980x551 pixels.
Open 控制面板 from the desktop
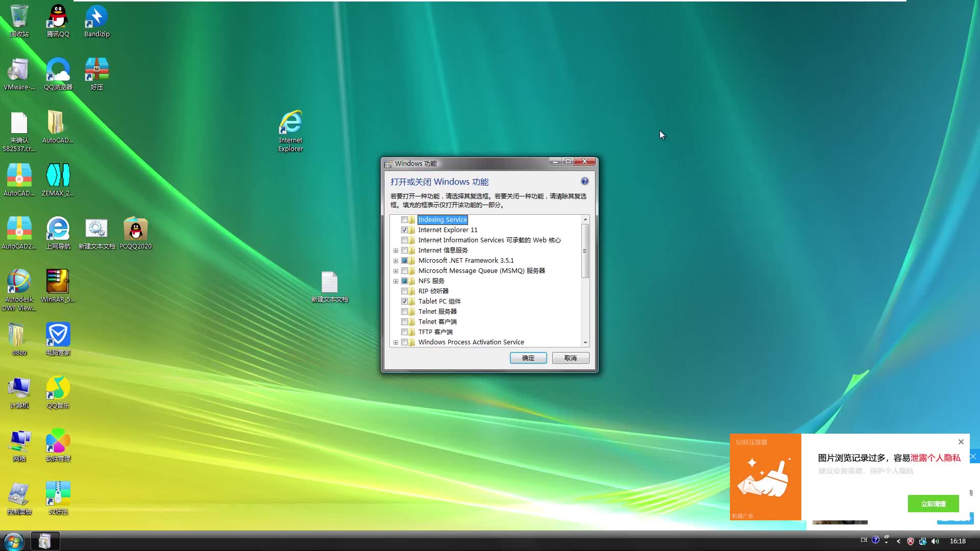click(x=19, y=492)
